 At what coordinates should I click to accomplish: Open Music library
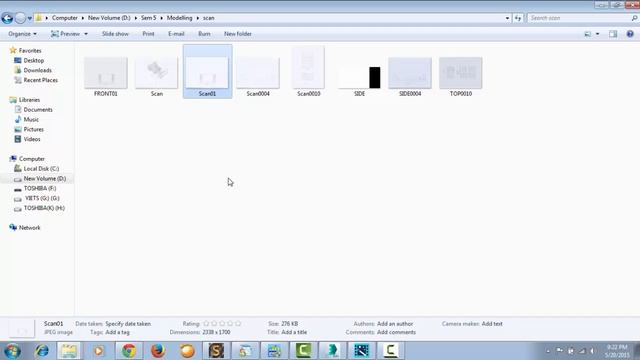coord(31,120)
